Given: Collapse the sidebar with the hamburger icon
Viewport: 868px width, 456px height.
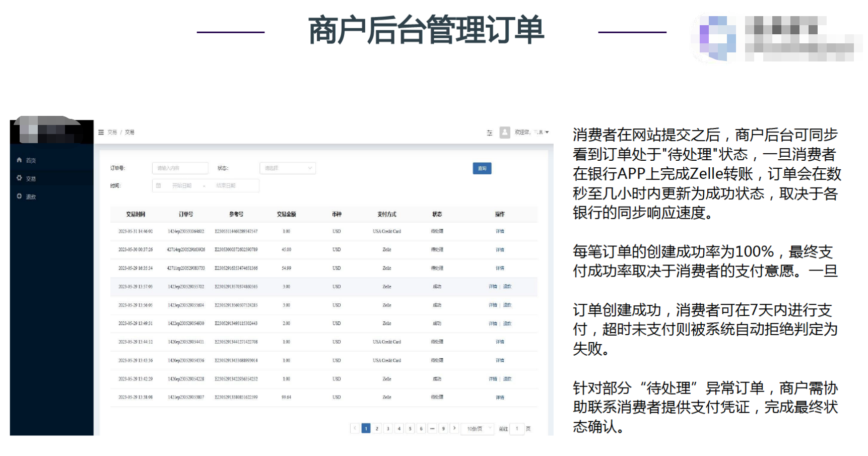Looking at the screenshot, I should (101, 132).
